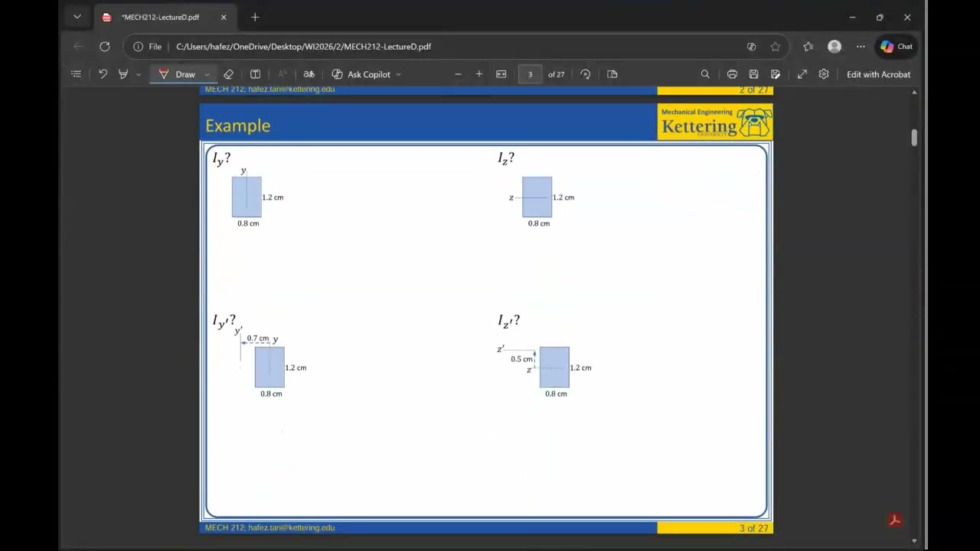Image resolution: width=980 pixels, height=551 pixels.
Task: Open Copilot icon in address bar
Action: [751, 47]
